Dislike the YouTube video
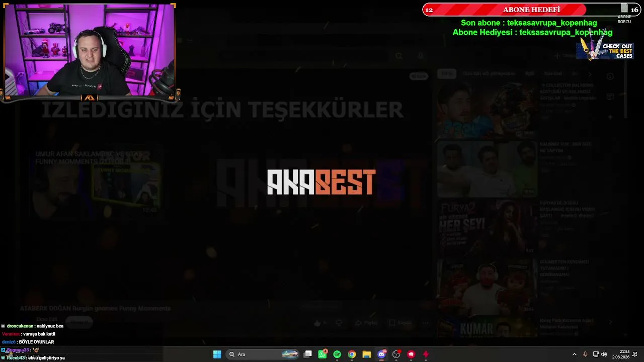Screen dimensions: 644x362 pyautogui.click(x=339, y=323)
